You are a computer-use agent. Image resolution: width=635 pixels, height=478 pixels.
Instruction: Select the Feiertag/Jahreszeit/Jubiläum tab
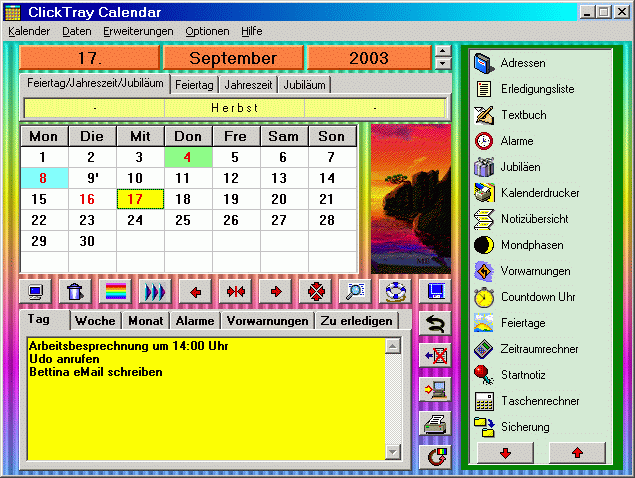(x=95, y=83)
